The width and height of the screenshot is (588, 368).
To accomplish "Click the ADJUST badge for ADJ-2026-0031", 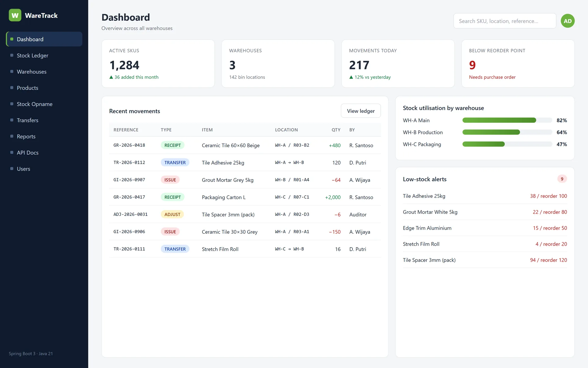I will (x=172, y=214).
